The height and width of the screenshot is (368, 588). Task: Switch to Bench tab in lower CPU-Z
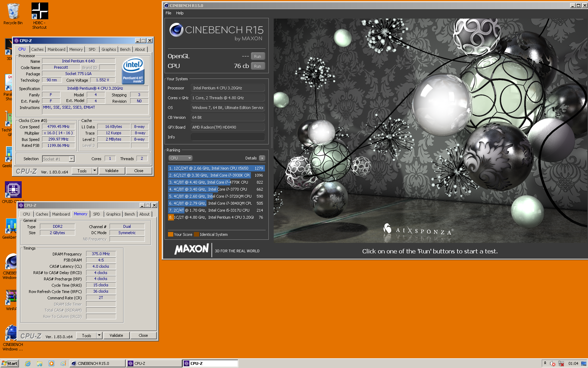pyautogui.click(x=130, y=214)
